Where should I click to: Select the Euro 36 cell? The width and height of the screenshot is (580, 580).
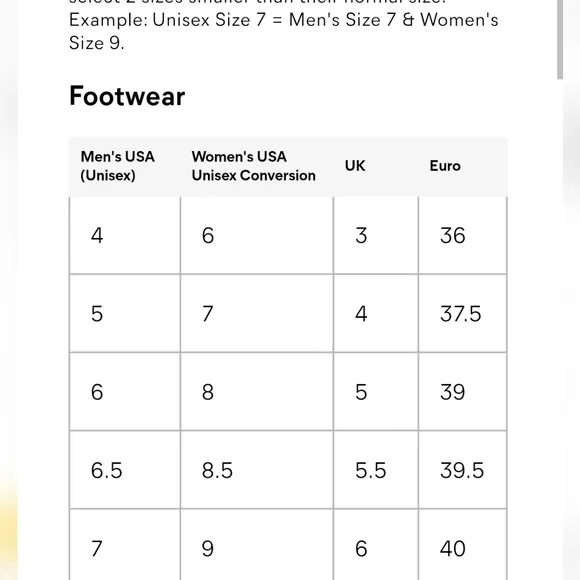pos(462,235)
